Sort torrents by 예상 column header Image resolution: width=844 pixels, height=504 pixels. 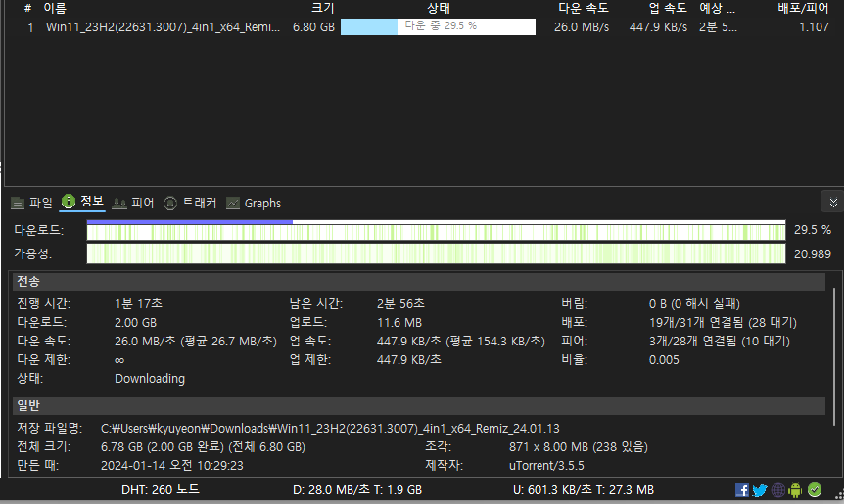(x=717, y=8)
